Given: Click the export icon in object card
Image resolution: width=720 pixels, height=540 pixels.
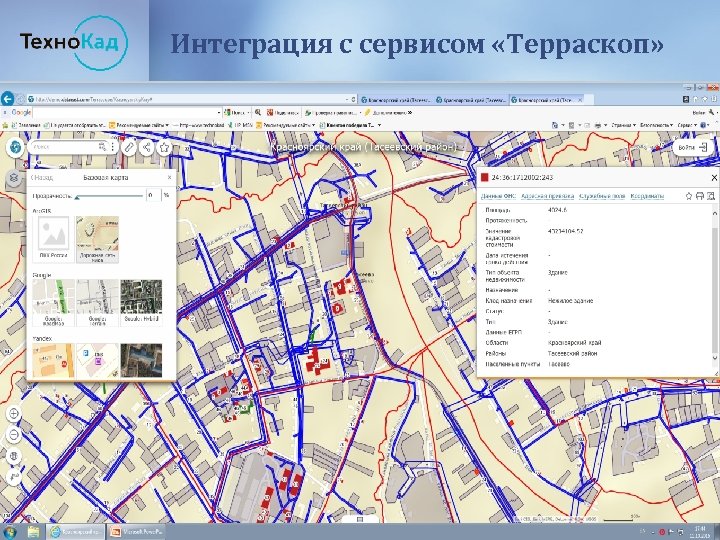Looking at the screenshot, I should pyautogui.click(x=711, y=196).
